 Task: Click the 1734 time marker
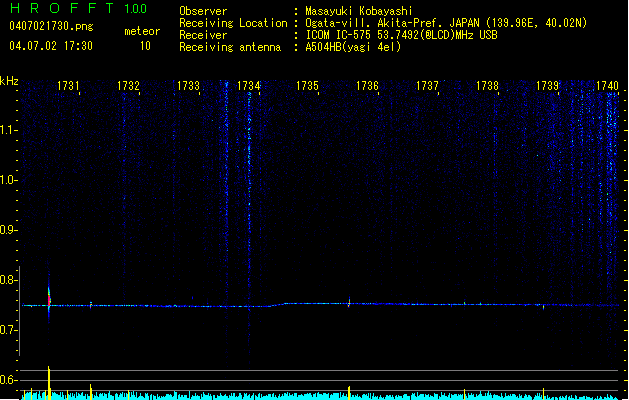click(249, 86)
